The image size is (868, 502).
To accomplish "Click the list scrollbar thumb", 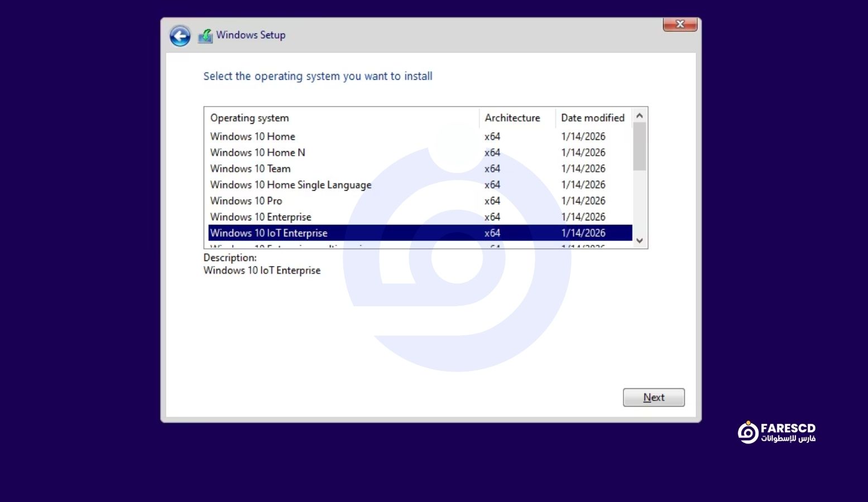I will 639,146.
